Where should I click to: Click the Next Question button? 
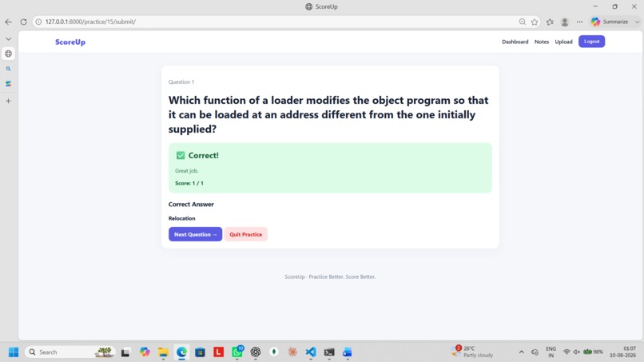[195, 234]
